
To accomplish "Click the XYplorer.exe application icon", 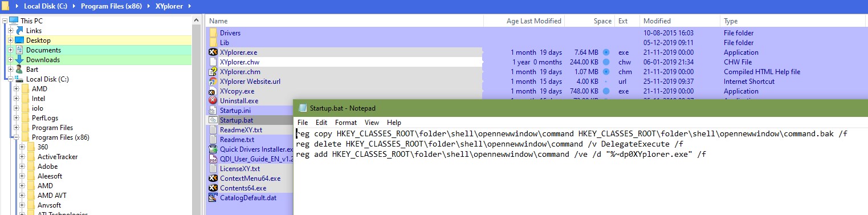I will (x=213, y=52).
